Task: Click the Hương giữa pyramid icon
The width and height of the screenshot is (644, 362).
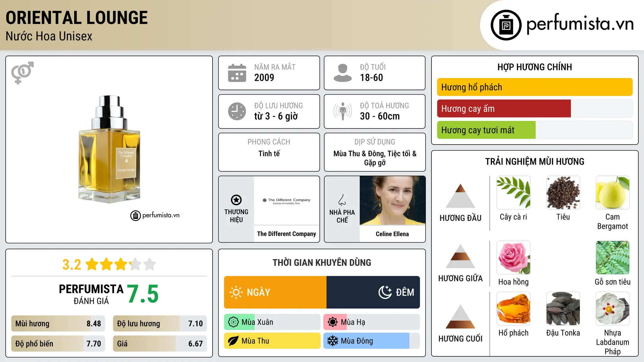Action: tap(460, 256)
